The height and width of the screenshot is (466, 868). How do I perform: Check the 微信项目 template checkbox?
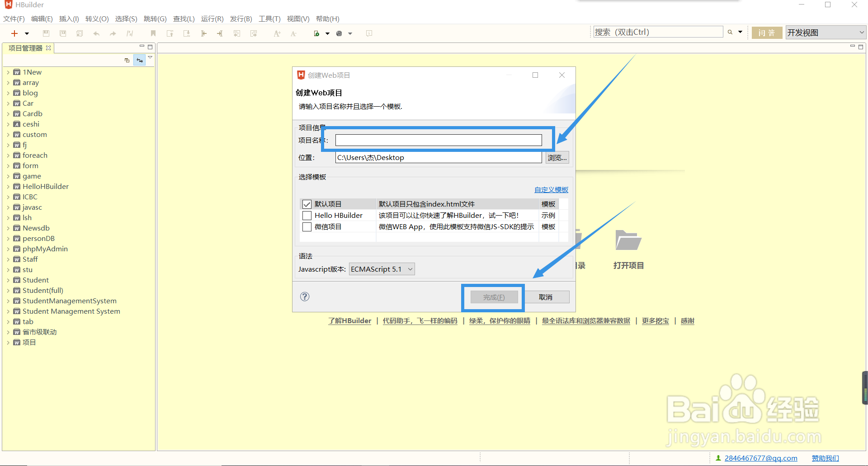click(x=307, y=227)
